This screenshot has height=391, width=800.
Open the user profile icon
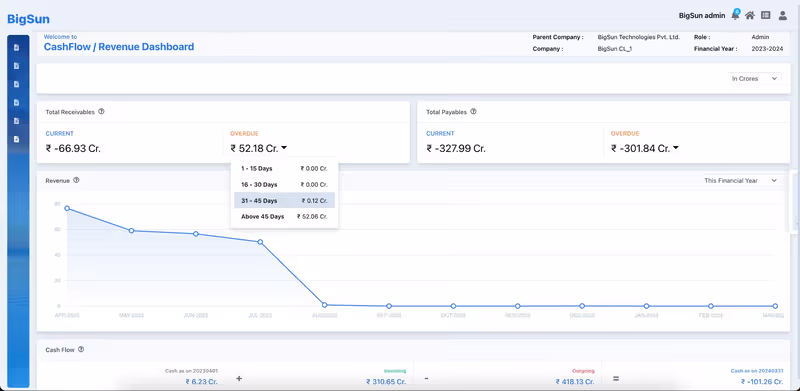coord(783,15)
